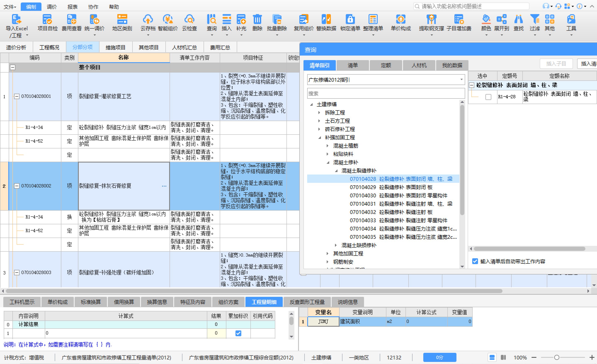Screen dimensions: 597x364
Task: Toggle 输入清单后自动带出工作内容 checkbox
Action: coord(475,261)
